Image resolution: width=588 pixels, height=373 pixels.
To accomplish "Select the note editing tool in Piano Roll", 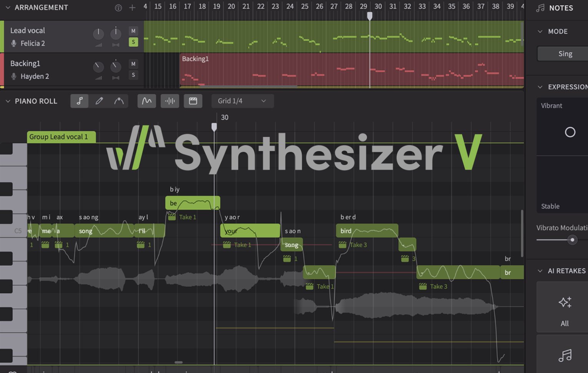I will 80,101.
